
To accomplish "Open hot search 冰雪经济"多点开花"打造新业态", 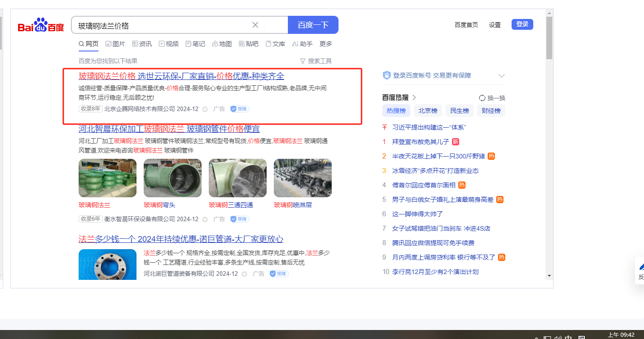I will (x=436, y=171).
